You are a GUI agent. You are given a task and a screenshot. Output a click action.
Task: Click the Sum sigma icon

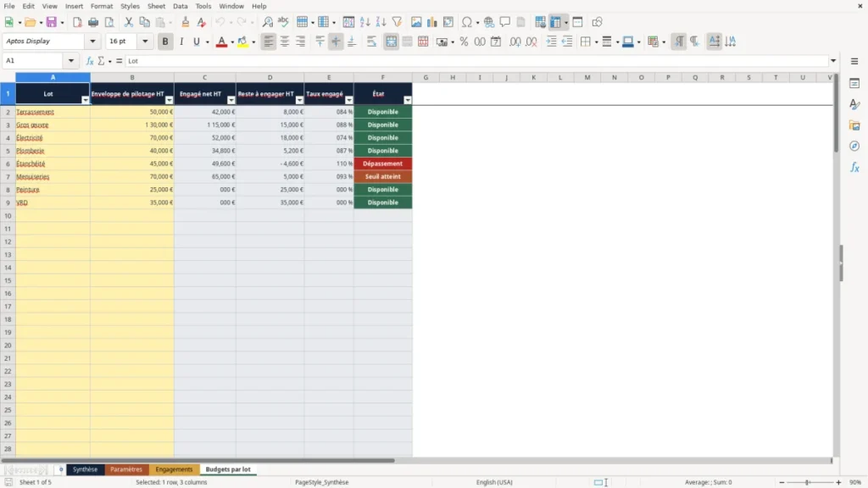102,61
